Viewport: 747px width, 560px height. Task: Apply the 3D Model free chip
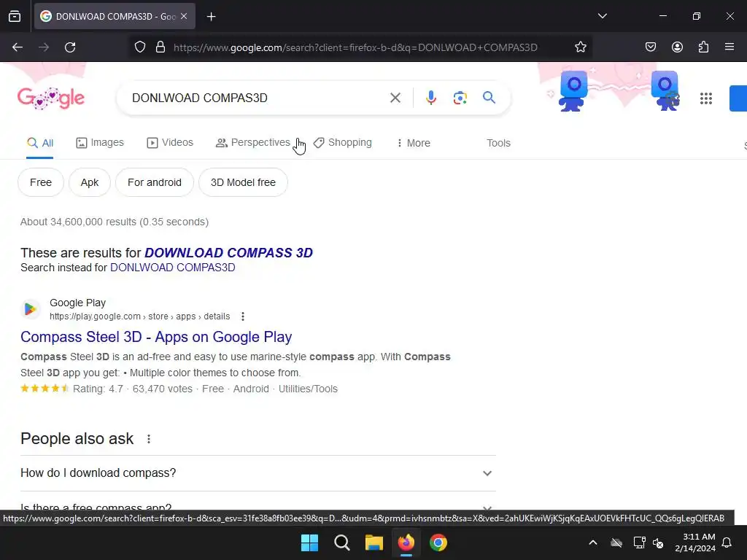[x=243, y=182]
